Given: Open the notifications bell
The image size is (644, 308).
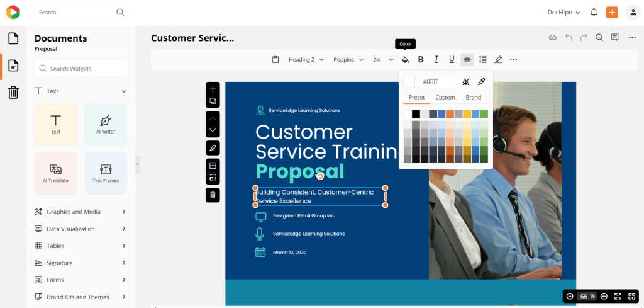Looking at the screenshot, I should (x=594, y=13).
